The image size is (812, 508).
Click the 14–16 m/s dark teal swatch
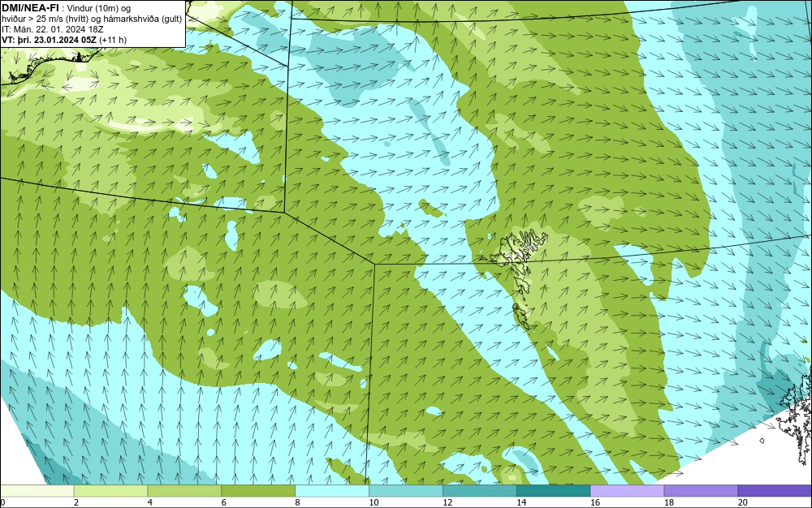point(554,490)
